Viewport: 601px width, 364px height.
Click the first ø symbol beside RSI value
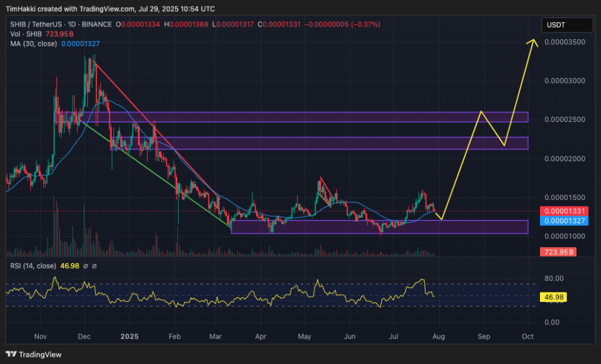tap(86, 266)
